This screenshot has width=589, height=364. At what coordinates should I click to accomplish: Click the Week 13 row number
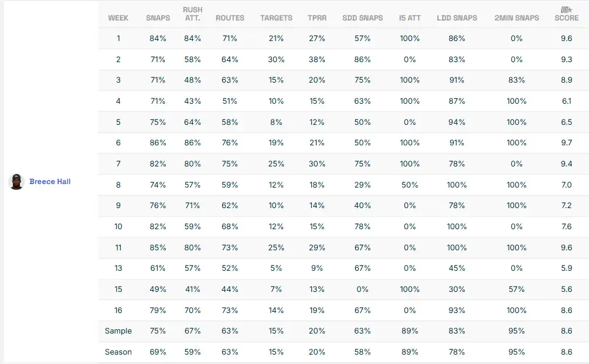tap(118, 268)
